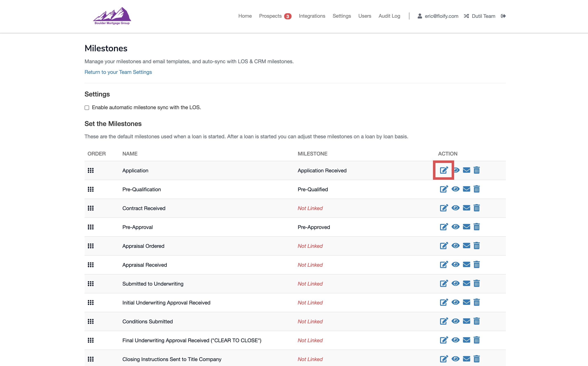The height and width of the screenshot is (366, 588).
Task: Return to your Team Settings link
Action: click(118, 72)
